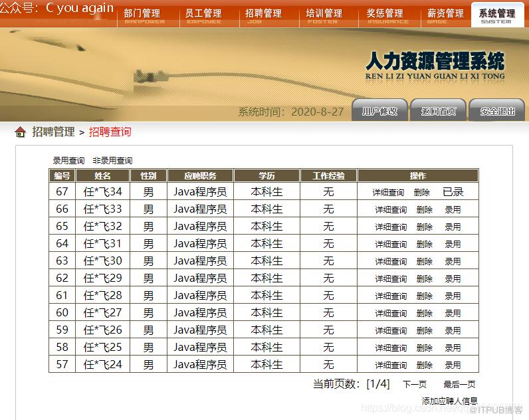Click 招聘管理 in the breadcrumb

point(53,132)
